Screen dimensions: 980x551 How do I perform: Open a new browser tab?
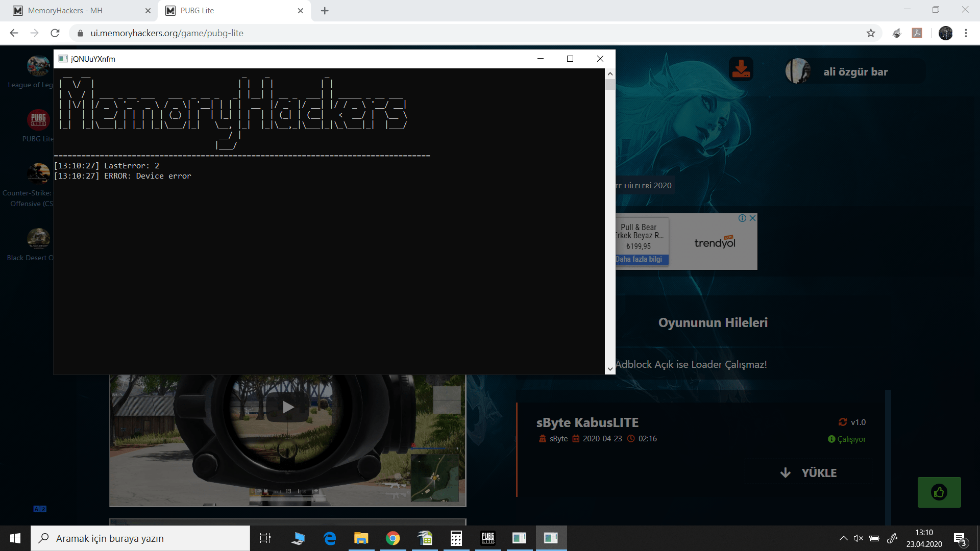click(325, 11)
